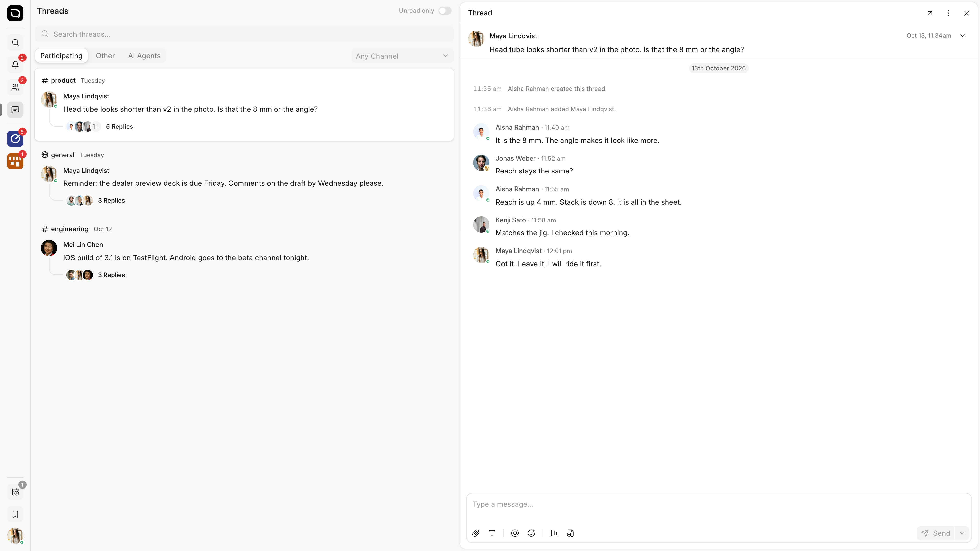Switch to the Participating tab
The width and height of the screenshot is (980, 551).
pos(61,56)
